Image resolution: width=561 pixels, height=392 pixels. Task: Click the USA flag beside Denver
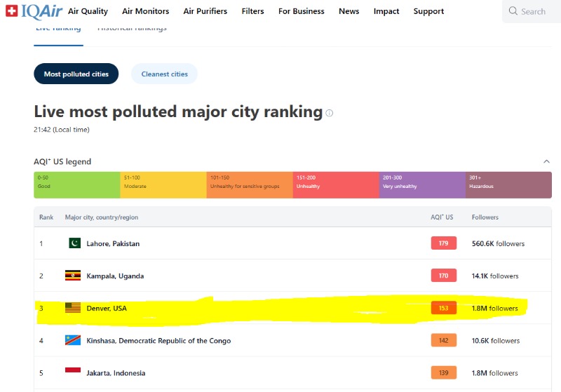coord(73,308)
